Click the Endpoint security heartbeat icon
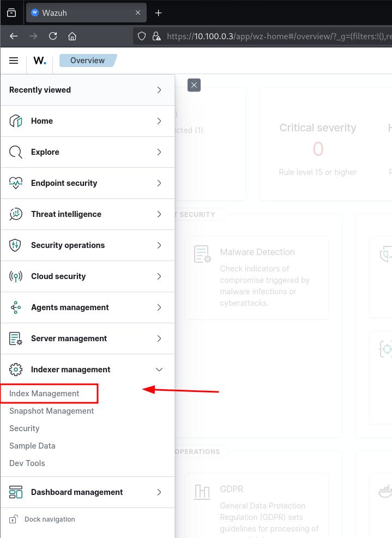392x538 pixels. [16, 183]
